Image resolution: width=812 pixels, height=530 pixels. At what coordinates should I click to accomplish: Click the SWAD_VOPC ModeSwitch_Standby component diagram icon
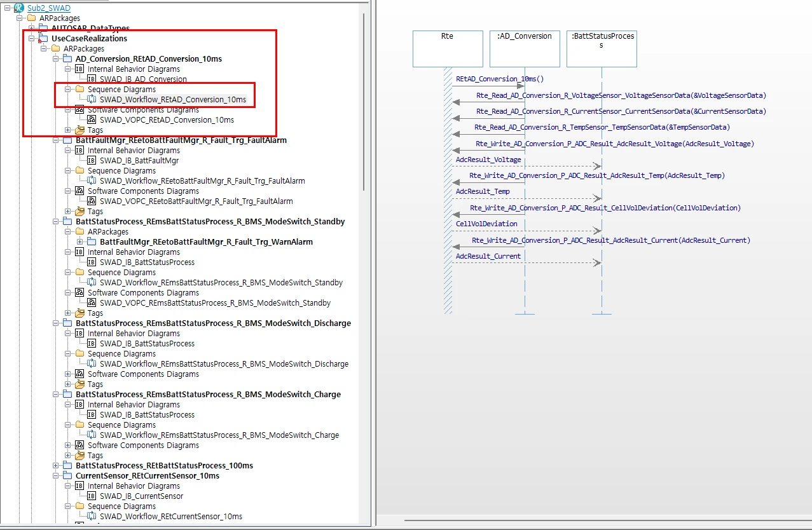point(92,303)
